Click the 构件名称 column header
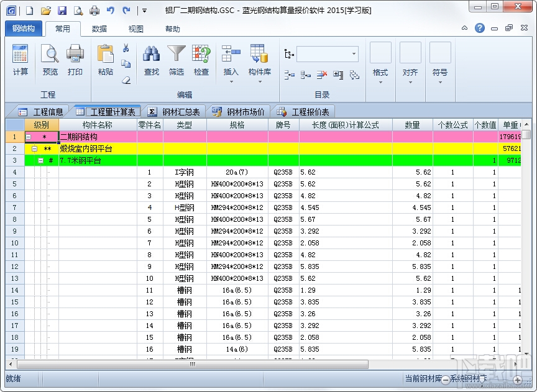This screenshot has width=537, height=392. pyautogui.click(x=98, y=125)
